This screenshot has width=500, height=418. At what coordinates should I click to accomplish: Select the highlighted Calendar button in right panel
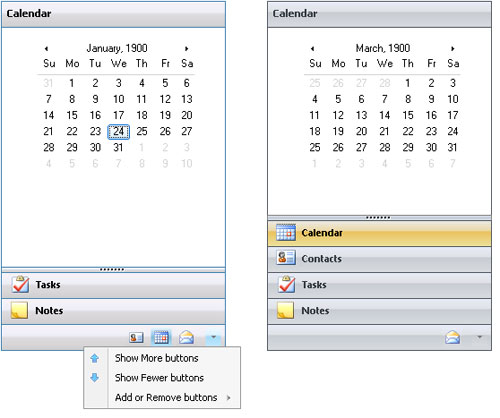379,233
